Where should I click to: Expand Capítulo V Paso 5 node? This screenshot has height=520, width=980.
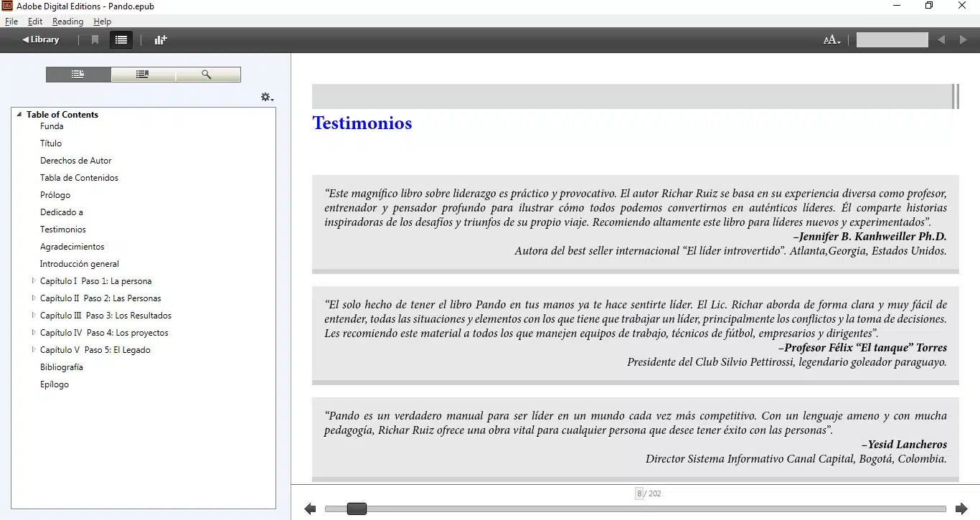click(34, 350)
